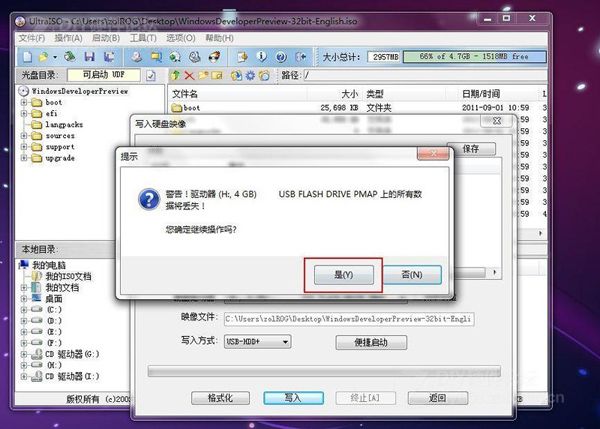Expand the sources folder in disc tree
This screenshot has height=429, width=600.
coord(24,136)
